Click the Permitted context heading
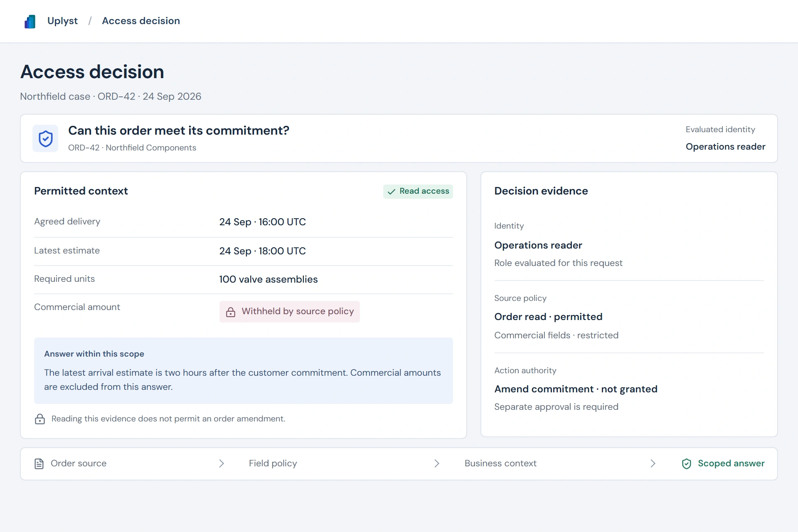Image resolution: width=798 pixels, height=532 pixels. click(81, 191)
